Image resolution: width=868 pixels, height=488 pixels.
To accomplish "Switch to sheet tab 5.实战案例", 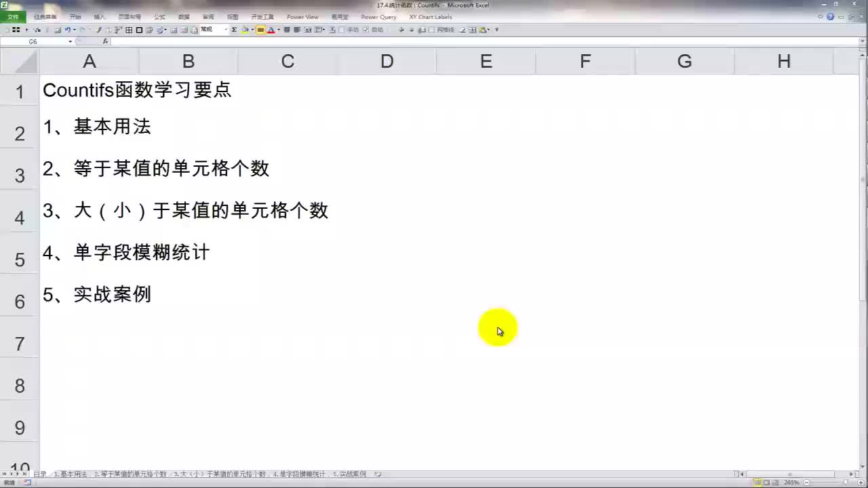I will point(349,474).
